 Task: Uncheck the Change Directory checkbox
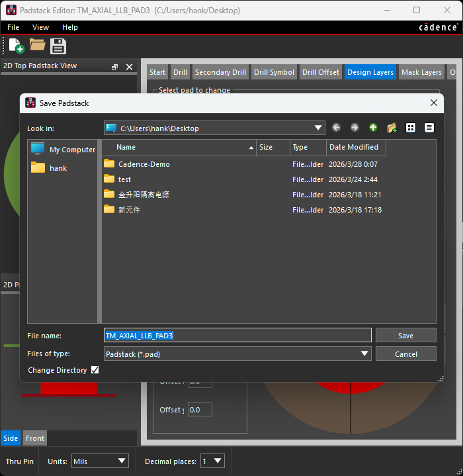click(95, 370)
